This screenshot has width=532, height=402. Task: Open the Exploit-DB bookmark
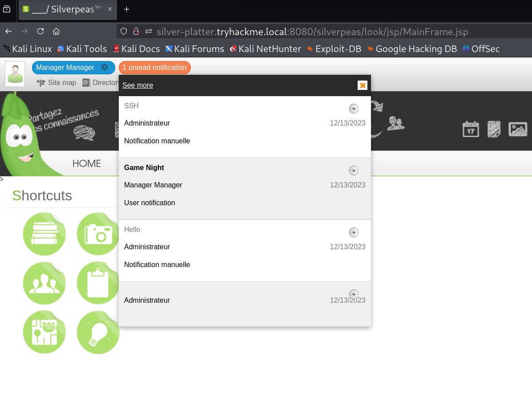click(338, 49)
